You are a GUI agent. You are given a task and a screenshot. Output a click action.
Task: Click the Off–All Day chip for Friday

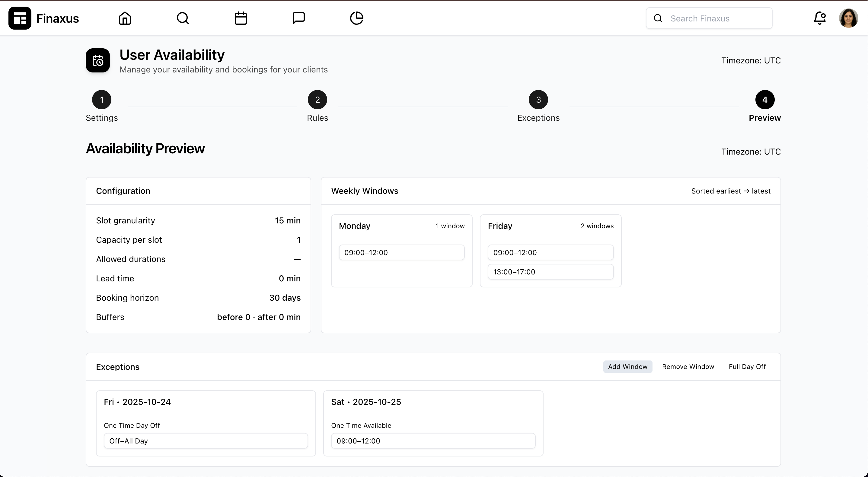click(x=206, y=440)
